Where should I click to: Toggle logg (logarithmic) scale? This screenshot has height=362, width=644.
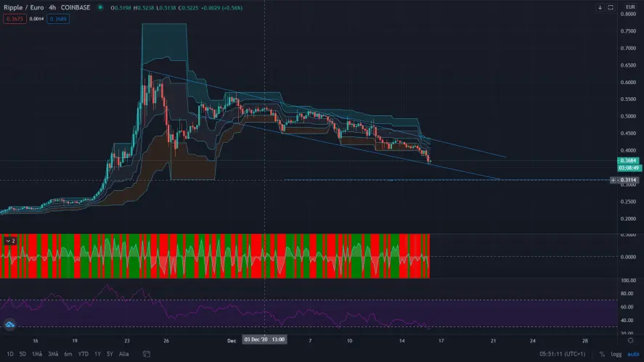[616, 354]
